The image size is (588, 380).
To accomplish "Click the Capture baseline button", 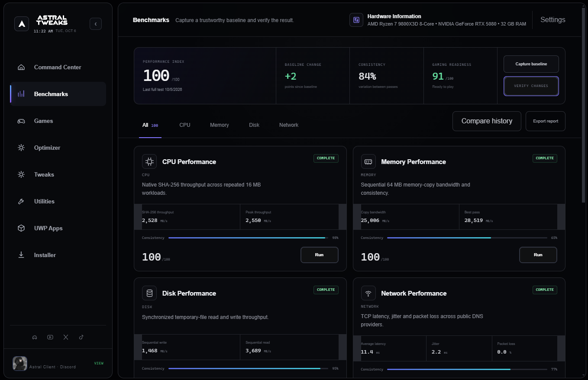I will (x=531, y=64).
